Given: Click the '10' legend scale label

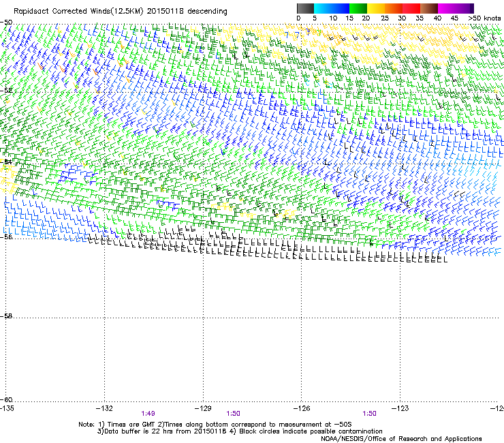Looking at the screenshot, I should [x=333, y=18].
